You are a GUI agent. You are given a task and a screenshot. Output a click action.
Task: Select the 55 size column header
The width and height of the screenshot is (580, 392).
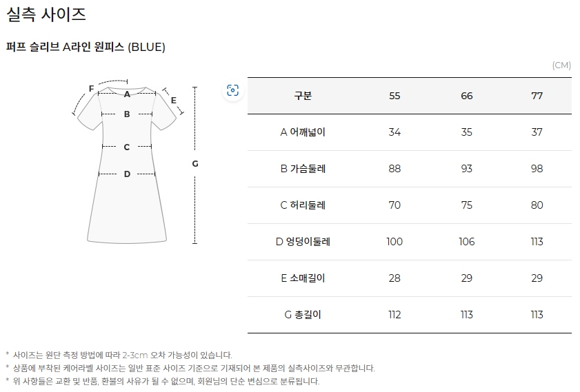click(x=394, y=96)
